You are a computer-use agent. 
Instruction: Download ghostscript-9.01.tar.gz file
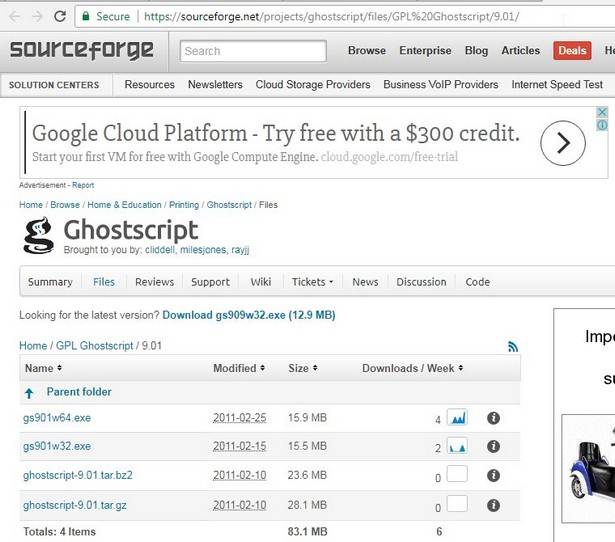click(75, 505)
